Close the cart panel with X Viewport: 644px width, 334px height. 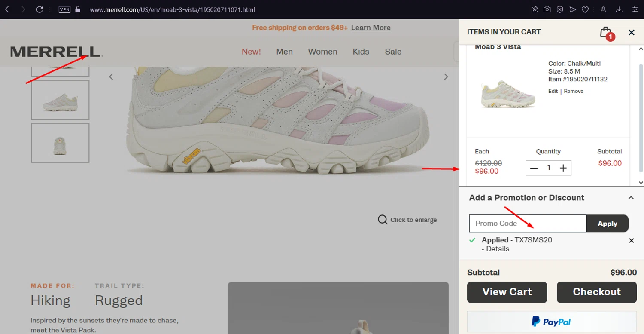(x=631, y=32)
